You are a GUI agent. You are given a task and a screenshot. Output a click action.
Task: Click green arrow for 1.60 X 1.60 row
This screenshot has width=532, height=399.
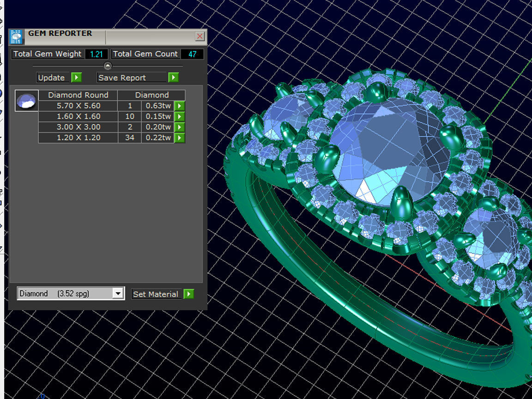tap(180, 116)
